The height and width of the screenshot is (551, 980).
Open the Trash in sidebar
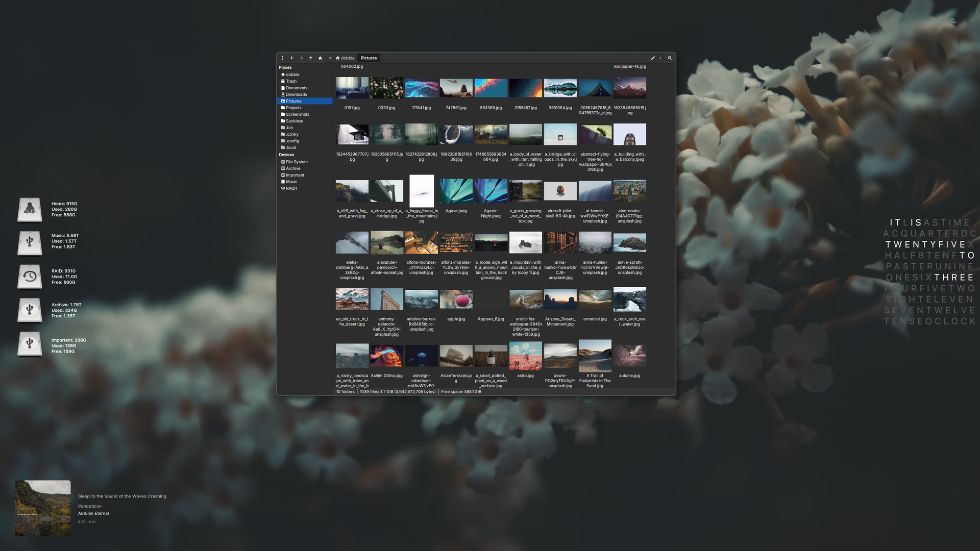tap(291, 81)
